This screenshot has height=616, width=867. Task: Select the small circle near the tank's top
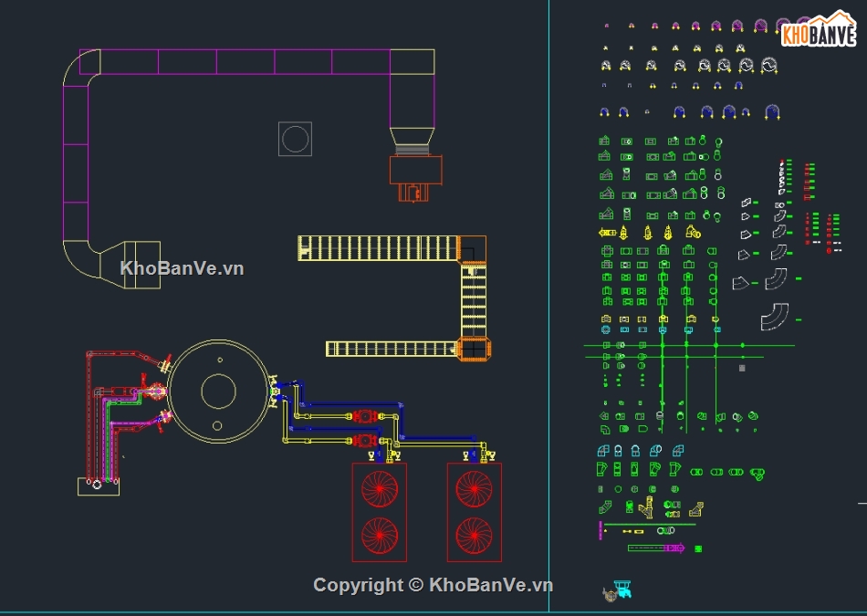click(x=220, y=360)
